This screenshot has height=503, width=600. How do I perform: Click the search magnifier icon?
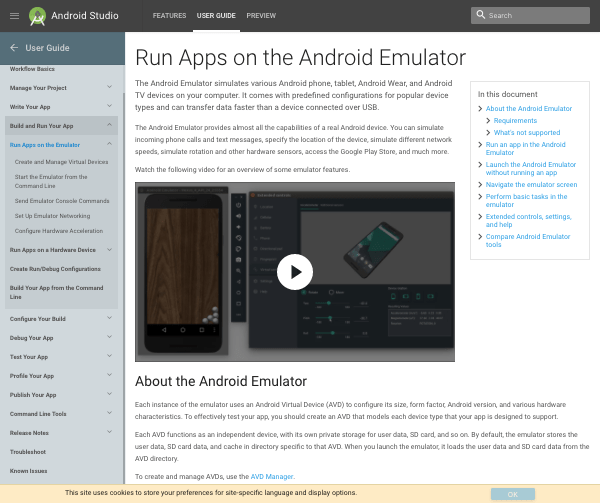coord(480,15)
